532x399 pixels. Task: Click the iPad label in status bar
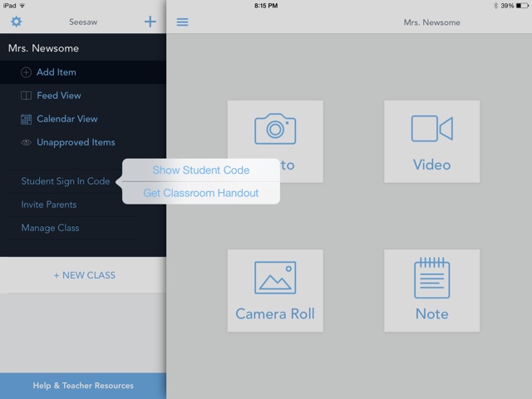9,6
